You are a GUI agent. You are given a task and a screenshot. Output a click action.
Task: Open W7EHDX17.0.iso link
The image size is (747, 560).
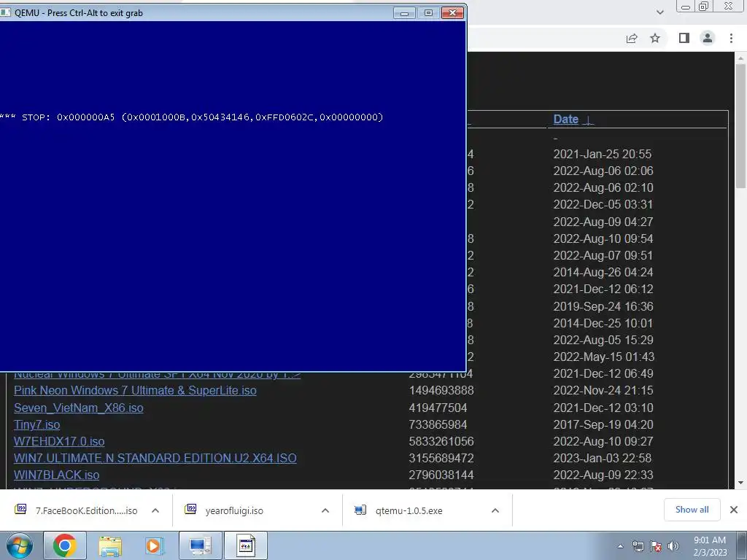click(59, 441)
